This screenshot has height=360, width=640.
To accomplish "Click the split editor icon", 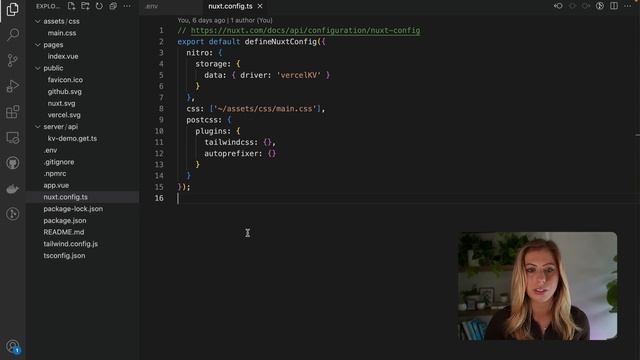I will 614,6.
